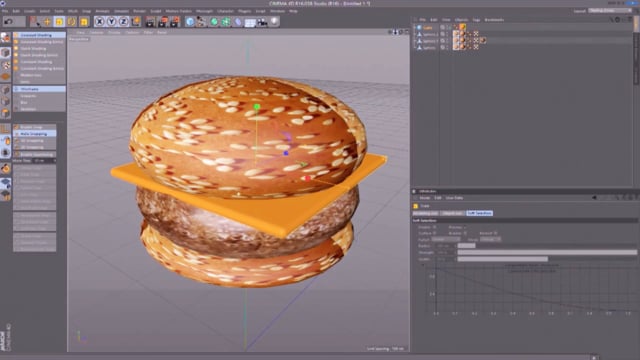Expand the top object in Object Manager
Screen dimensions: 640x360
click(x=415, y=28)
